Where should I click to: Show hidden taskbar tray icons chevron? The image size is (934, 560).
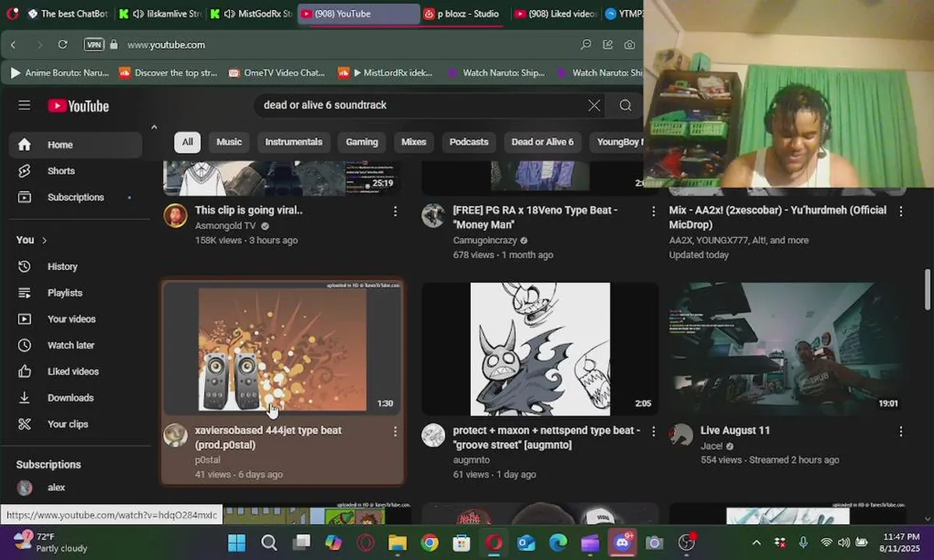757,542
